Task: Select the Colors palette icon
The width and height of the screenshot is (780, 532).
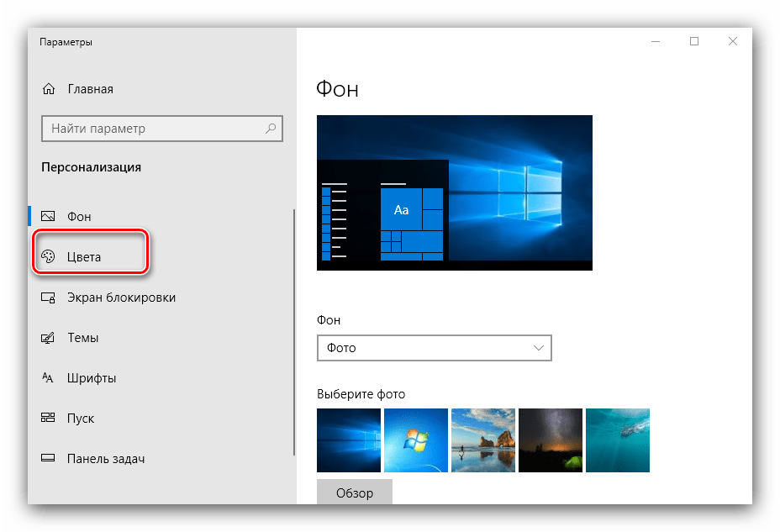Action: click(x=48, y=257)
